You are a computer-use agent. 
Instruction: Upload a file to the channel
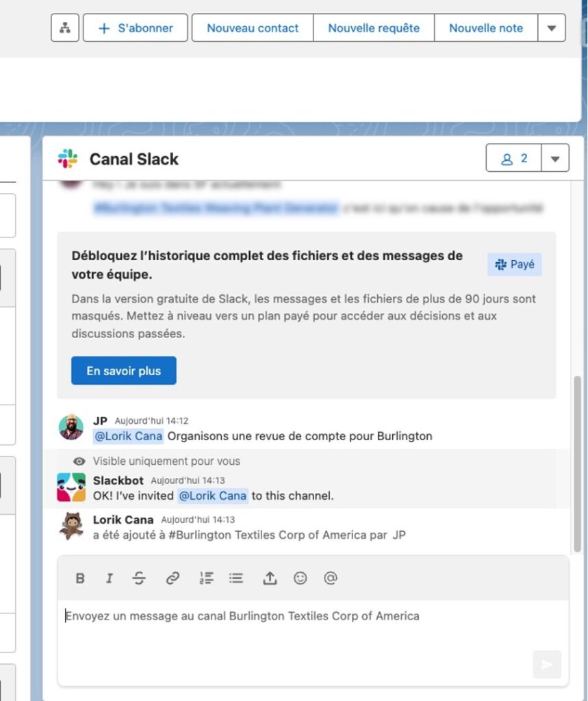point(269,578)
